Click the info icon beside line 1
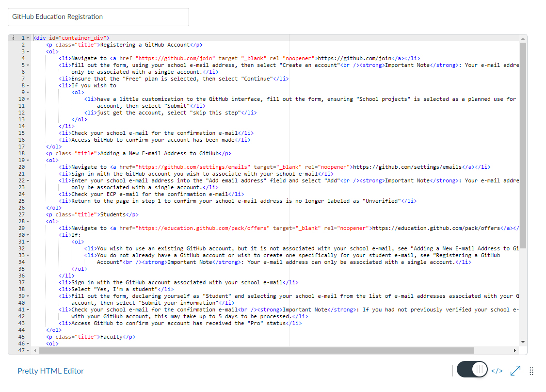The width and height of the screenshot is (546, 392). (13, 38)
